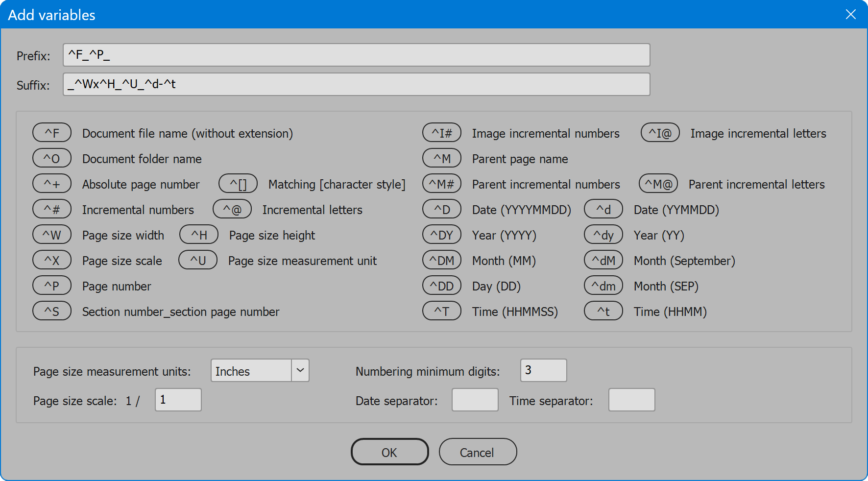The height and width of the screenshot is (481, 868).
Task: Add the ^[] matching character style variable
Action: [238, 184]
